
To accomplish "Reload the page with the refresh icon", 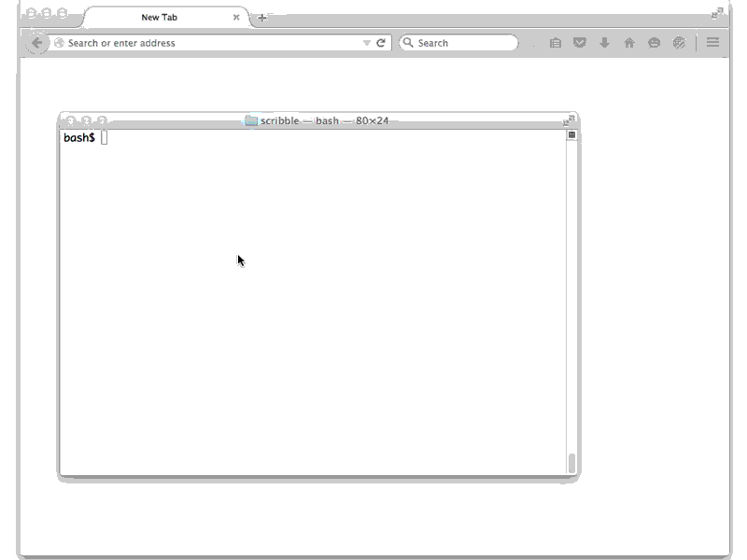I will (381, 43).
